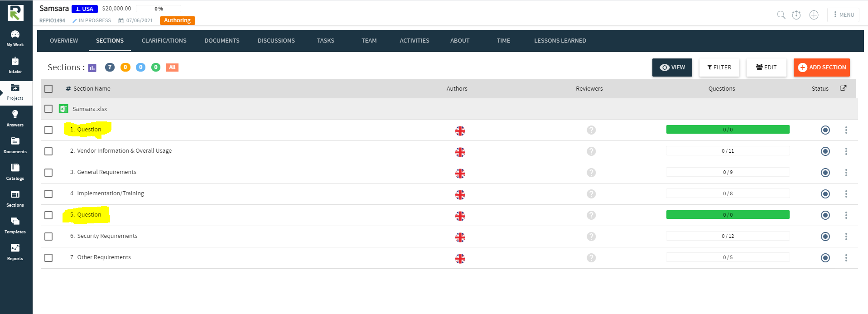Click the reviewer placeholder icon for 1. Question
868x314 pixels.
(x=591, y=130)
